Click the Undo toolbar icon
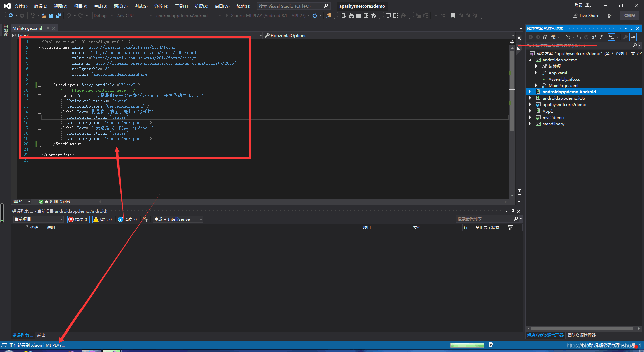The width and height of the screenshot is (644, 352). (69, 16)
